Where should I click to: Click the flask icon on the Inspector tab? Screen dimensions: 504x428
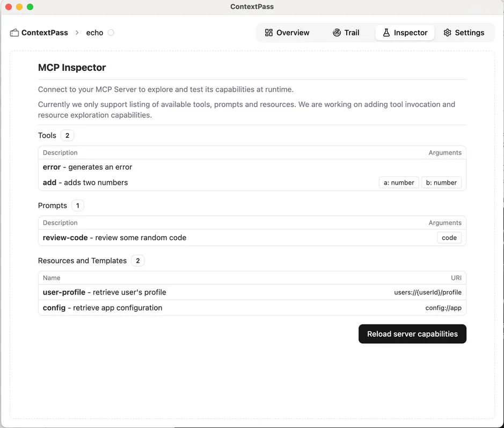(386, 33)
